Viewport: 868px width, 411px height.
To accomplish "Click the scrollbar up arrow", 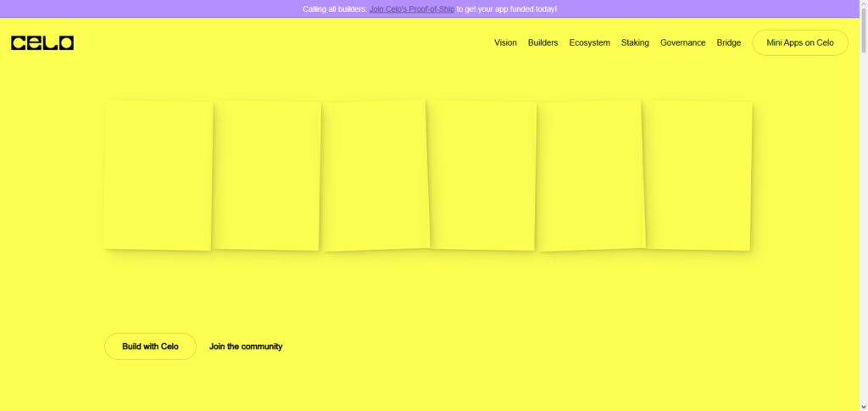I will (x=861, y=5).
